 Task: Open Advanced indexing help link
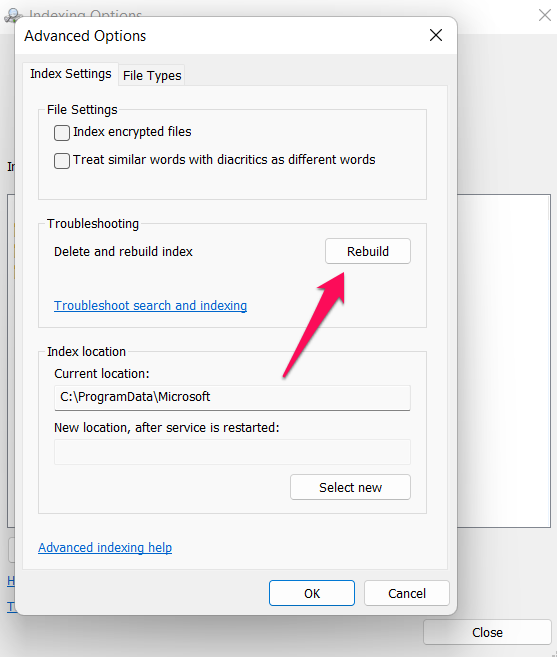click(x=105, y=548)
